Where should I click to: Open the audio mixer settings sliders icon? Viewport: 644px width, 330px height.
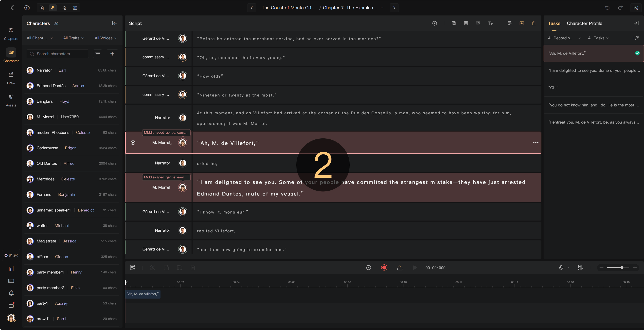(x=580, y=268)
